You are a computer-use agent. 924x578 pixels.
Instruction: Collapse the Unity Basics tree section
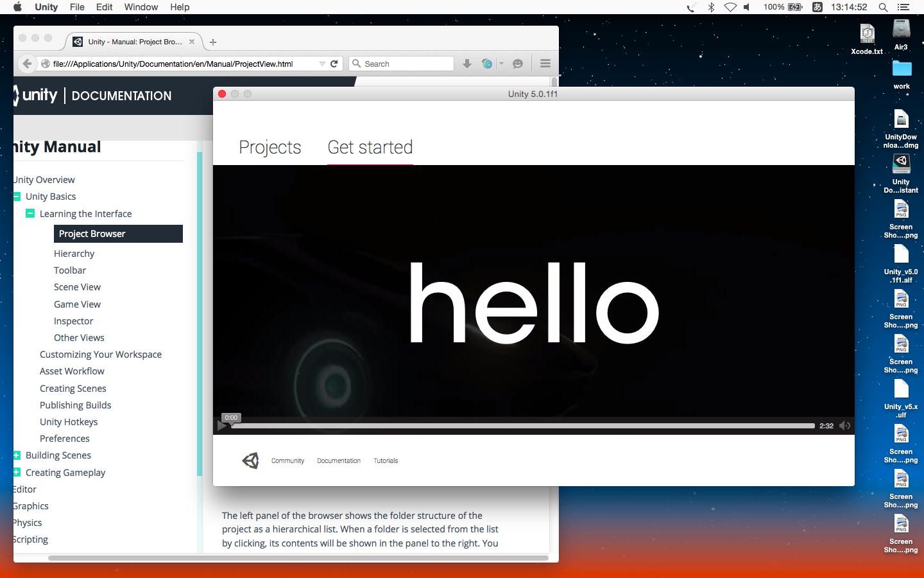[17, 197]
